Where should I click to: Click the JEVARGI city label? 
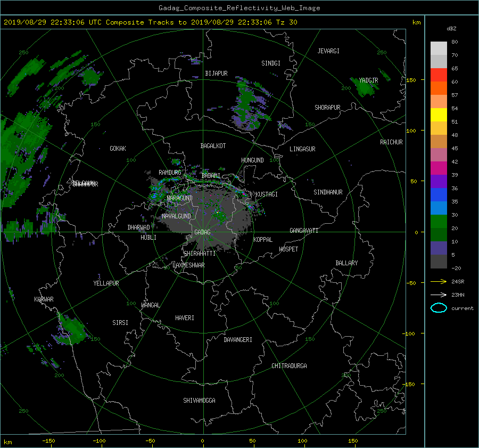tap(328, 51)
